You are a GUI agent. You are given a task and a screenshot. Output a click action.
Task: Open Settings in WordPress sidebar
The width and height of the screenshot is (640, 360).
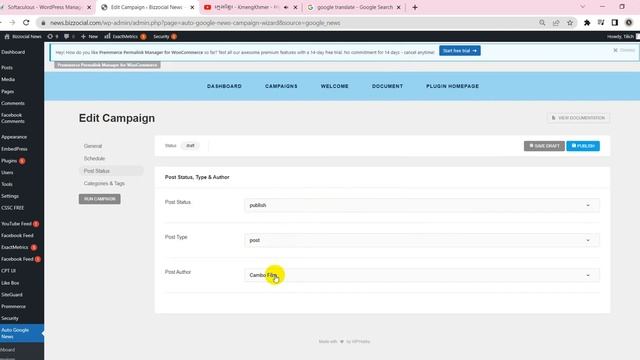point(10,196)
